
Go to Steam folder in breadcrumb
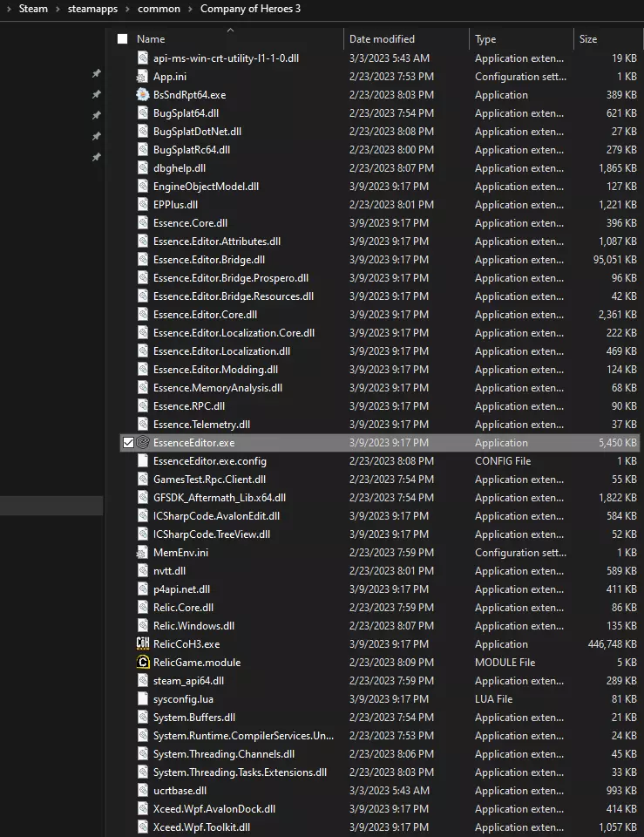point(33,9)
